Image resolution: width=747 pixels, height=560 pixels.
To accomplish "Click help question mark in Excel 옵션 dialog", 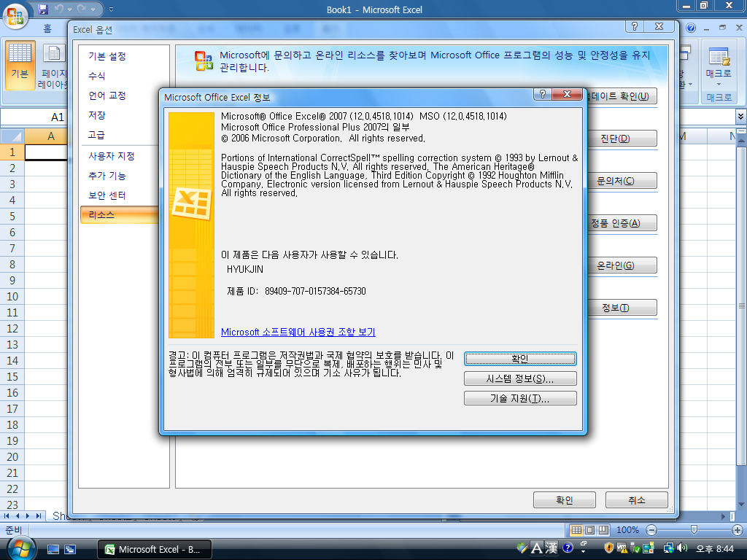I will (x=634, y=27).
